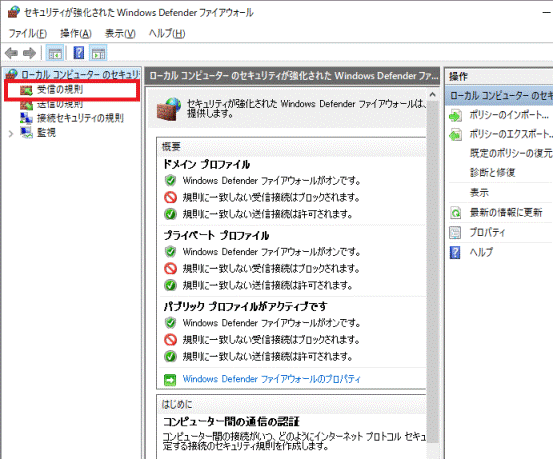Click プロパティ in actions pane
Screen dimensions: 553x459
coord(487,232)
